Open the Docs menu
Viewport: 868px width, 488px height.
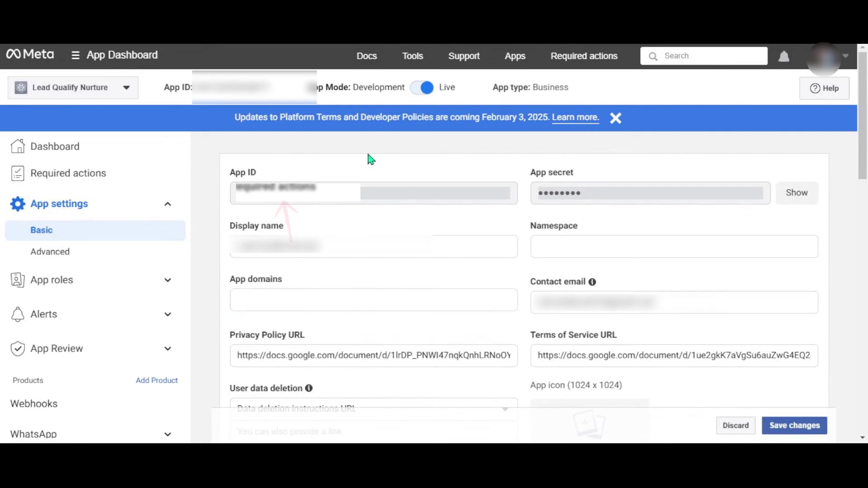(367, 56)
